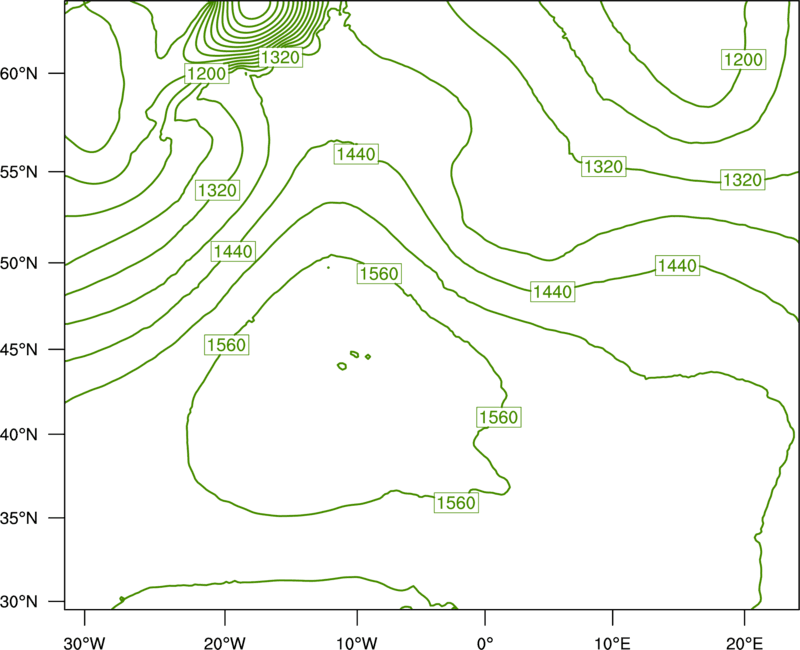Image resolution: width=800 pixels, height=650 pixels.
Task: Click the 10°E longitude axis label
Action: pyautogui.click(x=612, y=643)
